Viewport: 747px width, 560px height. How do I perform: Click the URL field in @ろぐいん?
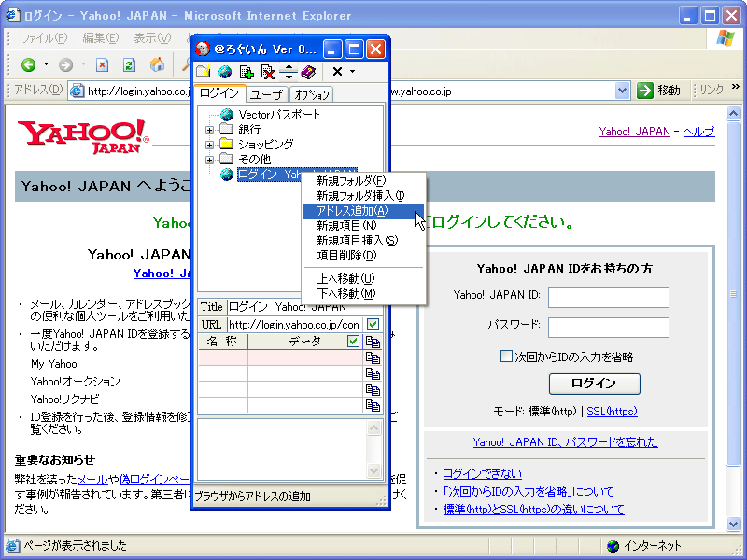(294, 325)
